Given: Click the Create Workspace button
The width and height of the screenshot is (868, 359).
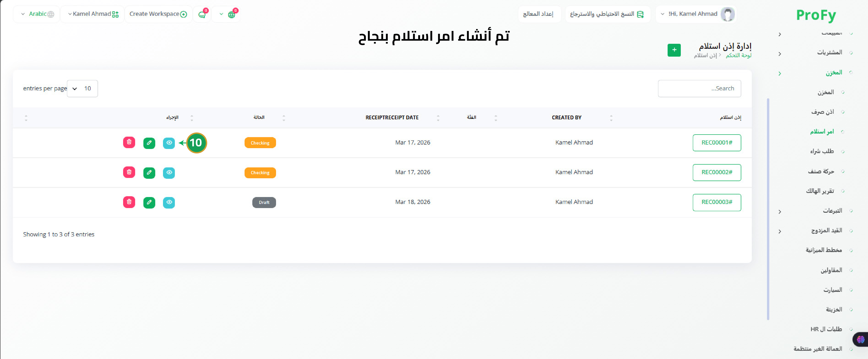Looking at the screenshot, I should [158, 14].
